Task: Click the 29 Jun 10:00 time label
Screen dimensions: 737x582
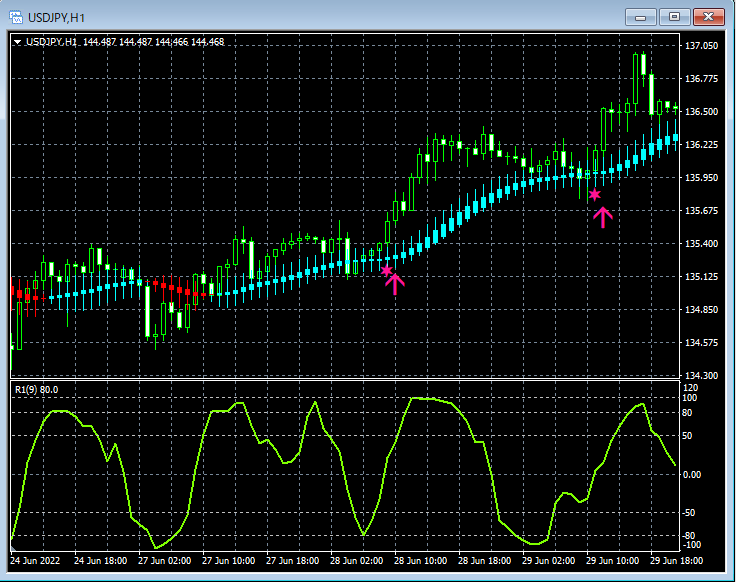Action: click(612, 561)
